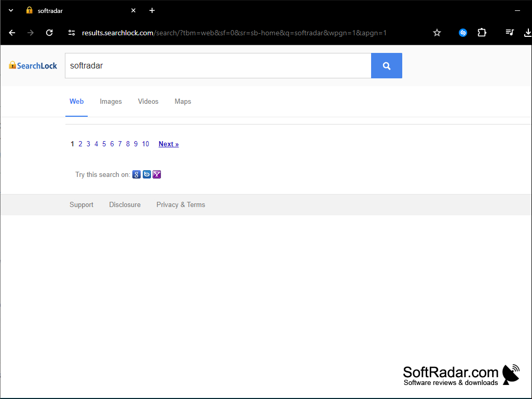The image size is (532, 399).
Task: Go to results page 5
Action: 104,144
